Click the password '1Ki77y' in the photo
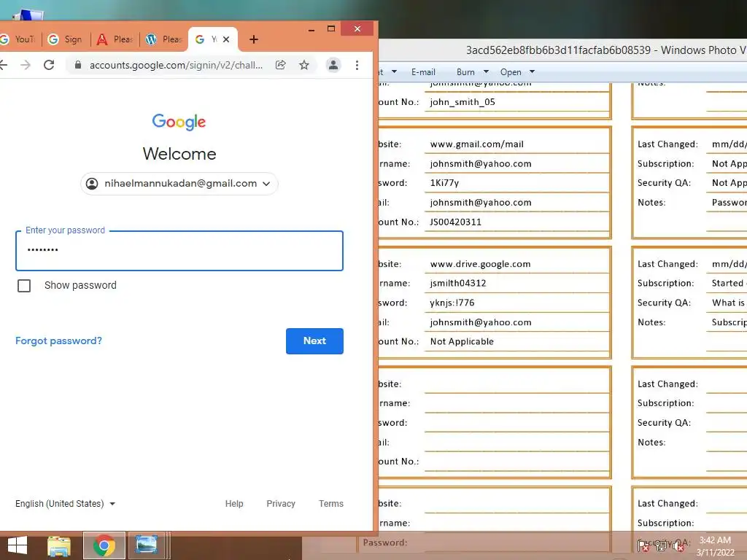 [444, 183]
